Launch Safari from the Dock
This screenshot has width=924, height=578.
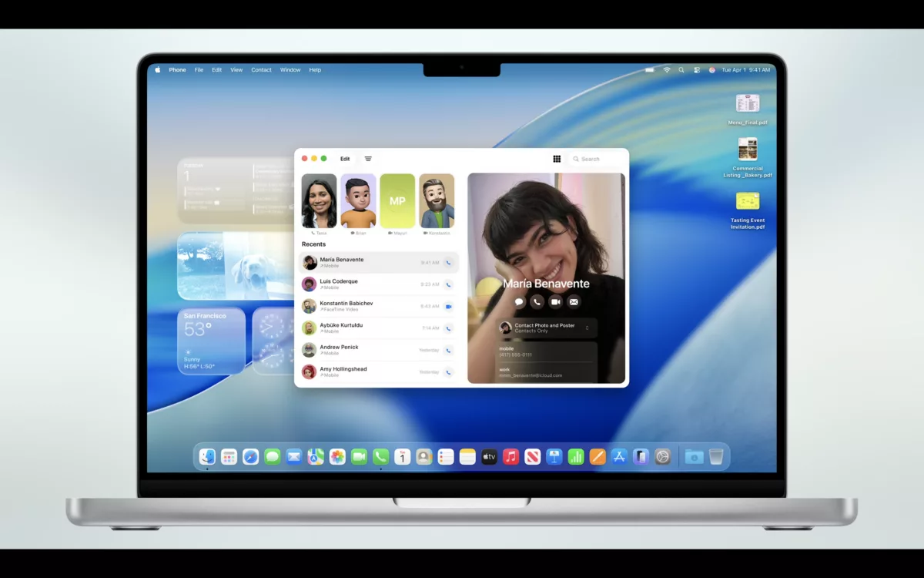point(250,457)
